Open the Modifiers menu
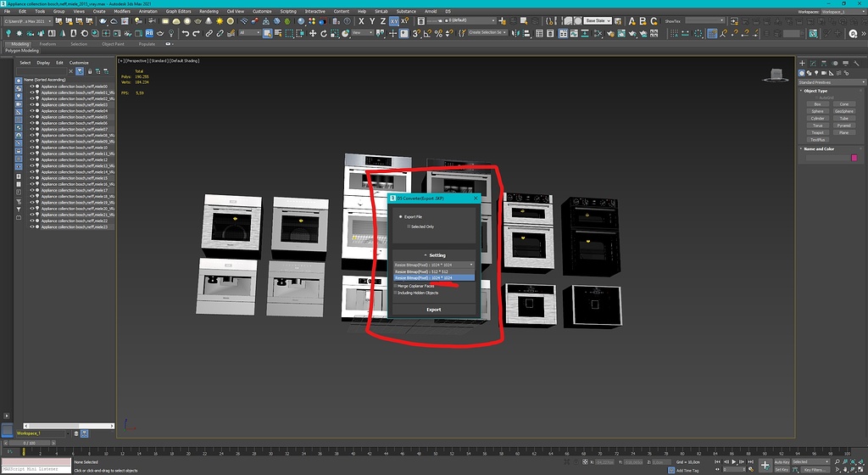Viewport: 868px width, 475px height. (x=122, y=11)
